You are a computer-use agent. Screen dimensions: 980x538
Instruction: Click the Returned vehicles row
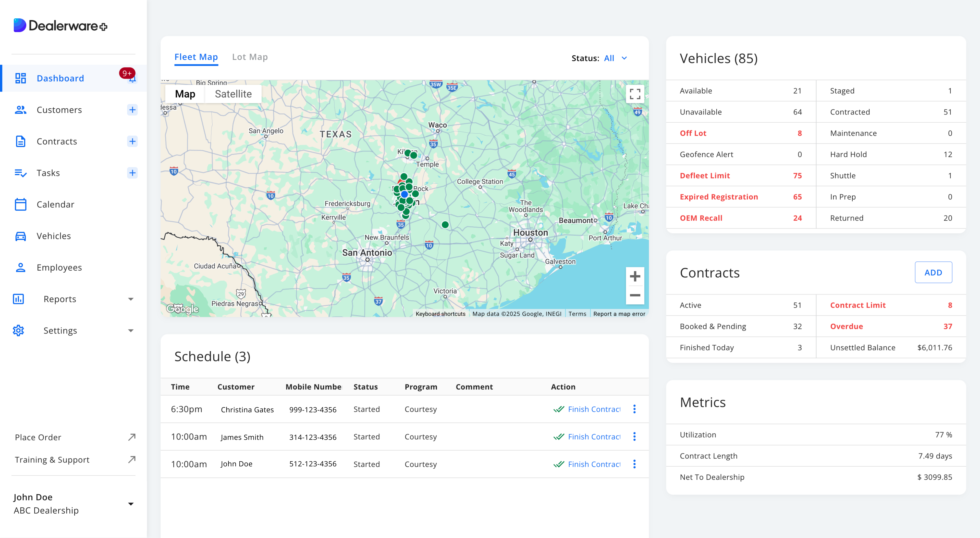(891, 218)
